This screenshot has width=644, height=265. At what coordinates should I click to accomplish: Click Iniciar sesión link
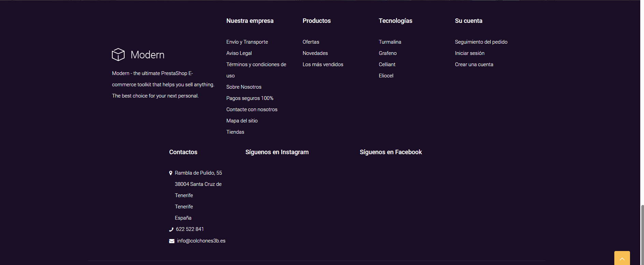[x=469, y=53]
